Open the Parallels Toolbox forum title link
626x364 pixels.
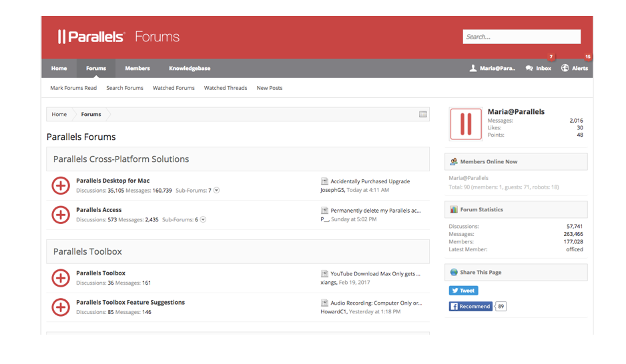pos(101,273)
